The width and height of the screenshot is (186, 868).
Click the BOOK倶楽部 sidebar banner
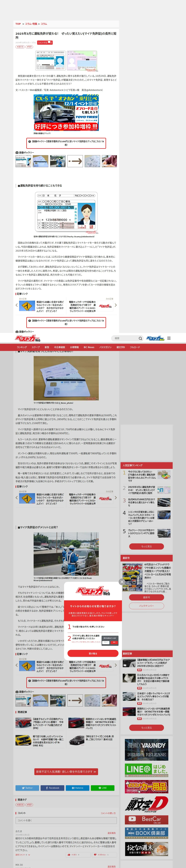(x=146, y=833)
